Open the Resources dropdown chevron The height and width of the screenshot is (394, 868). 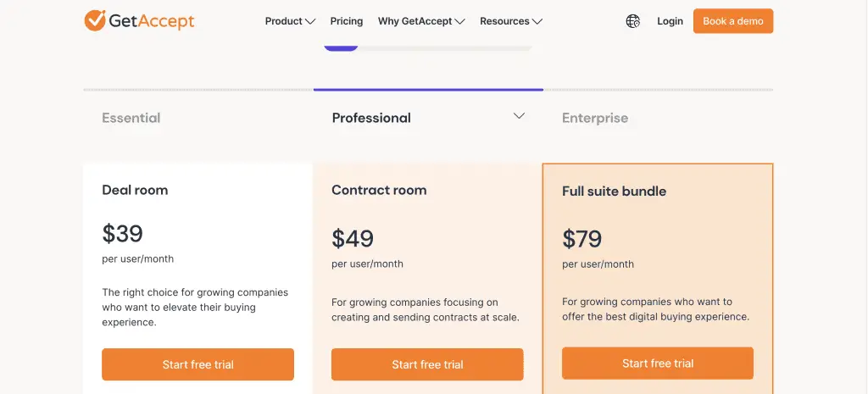(537, 21)
